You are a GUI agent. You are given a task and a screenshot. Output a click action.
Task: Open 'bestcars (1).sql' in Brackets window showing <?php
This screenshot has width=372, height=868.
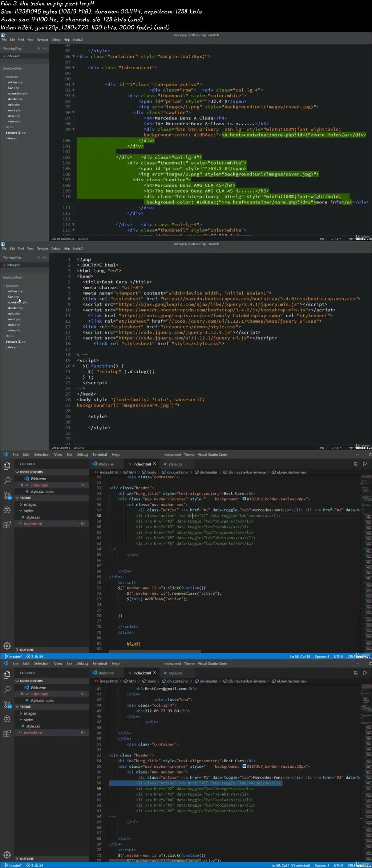pyautogui.click(x=16, y=342)
